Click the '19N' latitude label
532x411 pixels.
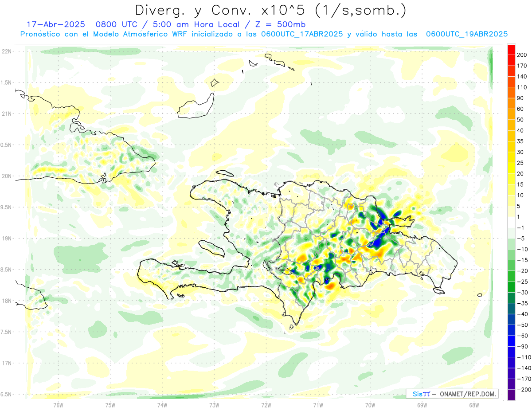(x=6, y=239)
